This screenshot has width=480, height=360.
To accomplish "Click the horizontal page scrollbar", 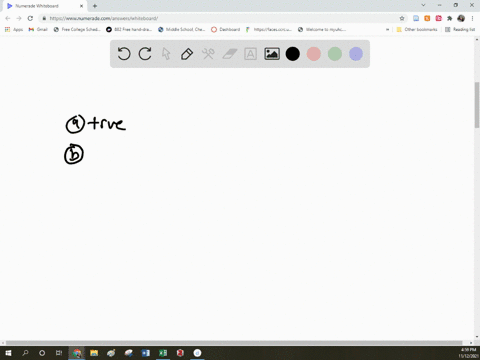I will click(234, 343).
